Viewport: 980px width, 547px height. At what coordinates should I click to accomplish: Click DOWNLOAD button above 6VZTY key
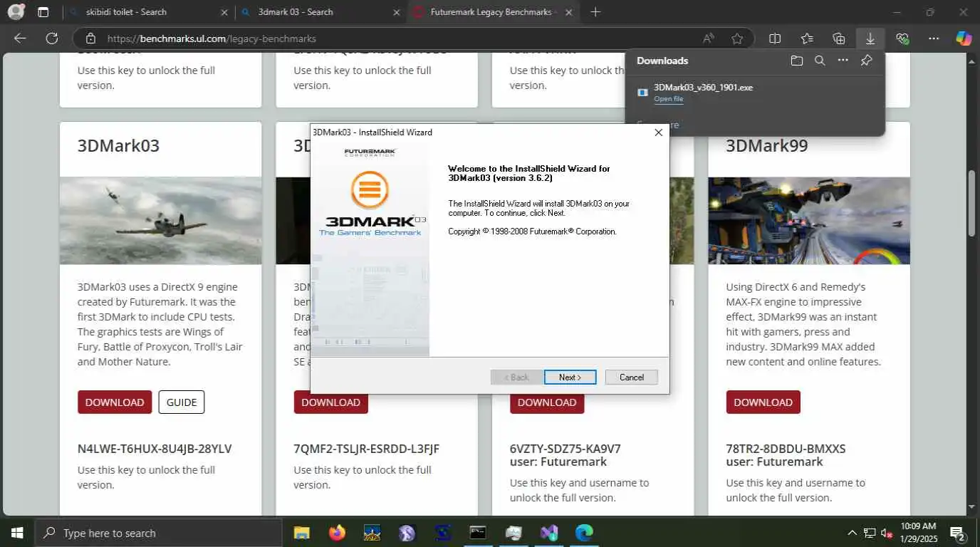coord(547,402)
